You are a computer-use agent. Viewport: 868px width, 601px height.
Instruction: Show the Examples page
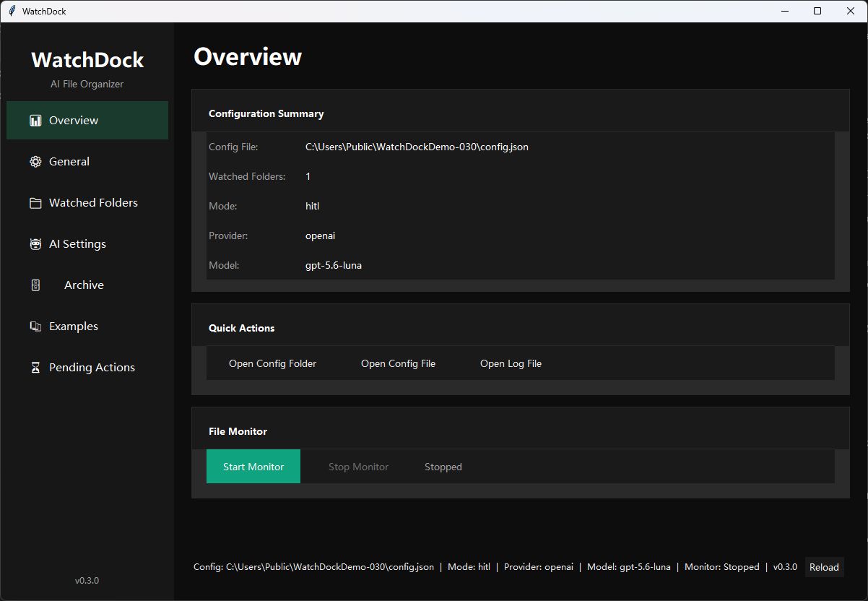tap(87, 327)
